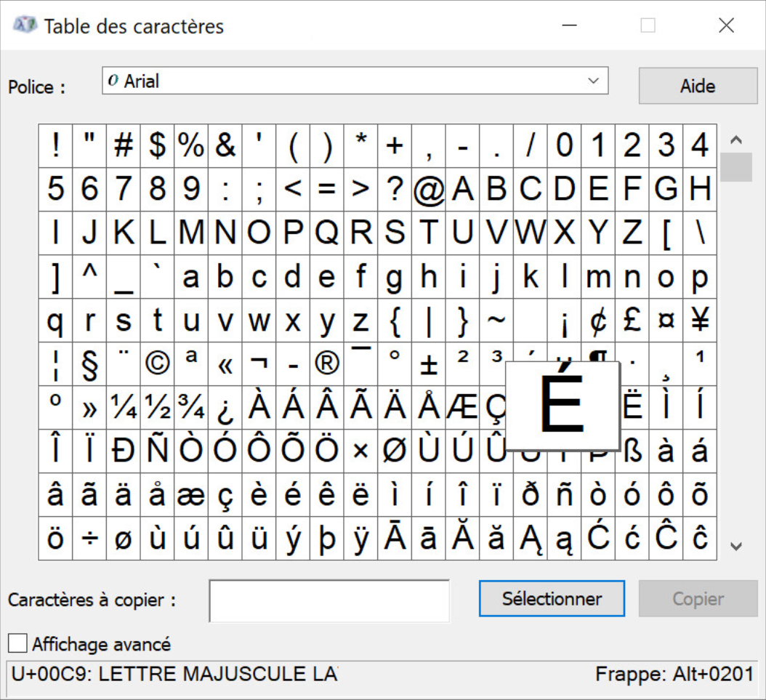
Task: Select the tilde ~ character
Action: [496, 321]
